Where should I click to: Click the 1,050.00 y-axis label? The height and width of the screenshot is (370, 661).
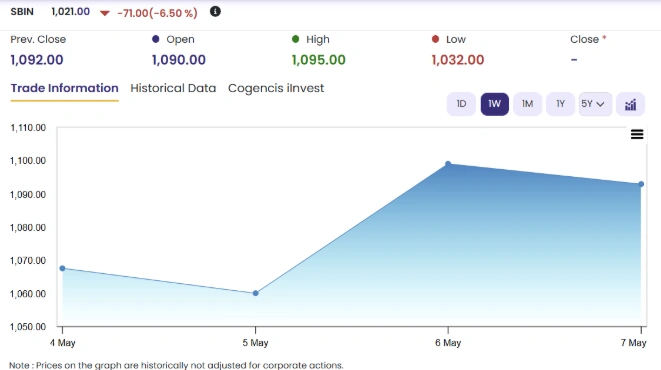click(28, 327)
